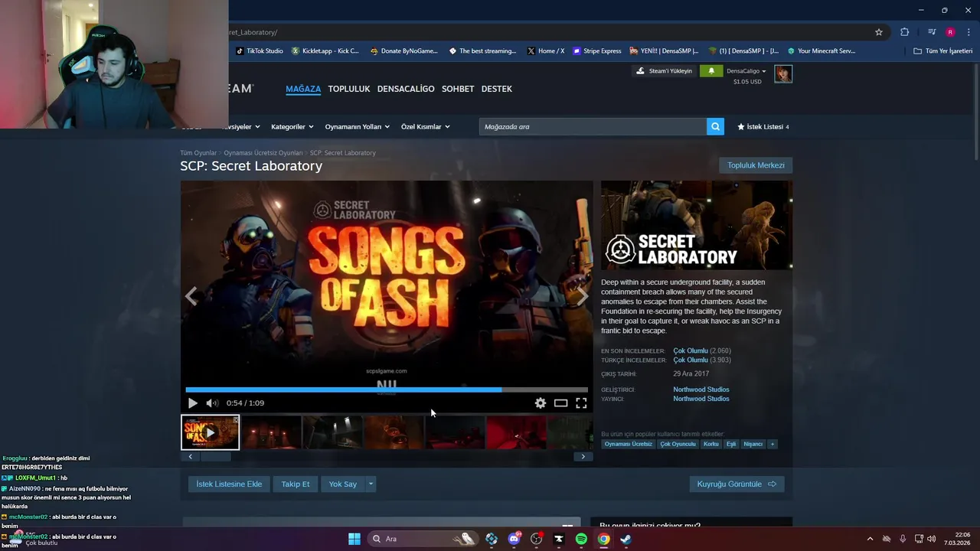Seek within the trailer progress bar
The height and width of the screenshot is (551, 980).
pos(387,390)
